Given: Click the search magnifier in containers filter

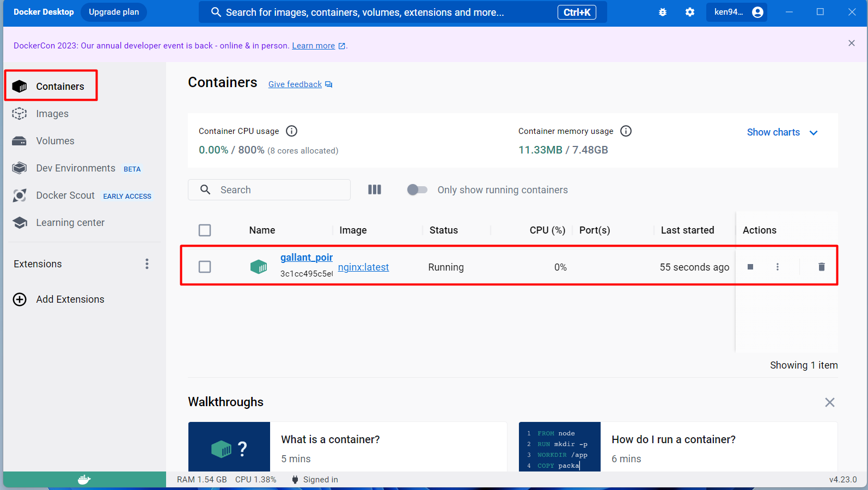Looking at the screenshot, I should 205,189.
